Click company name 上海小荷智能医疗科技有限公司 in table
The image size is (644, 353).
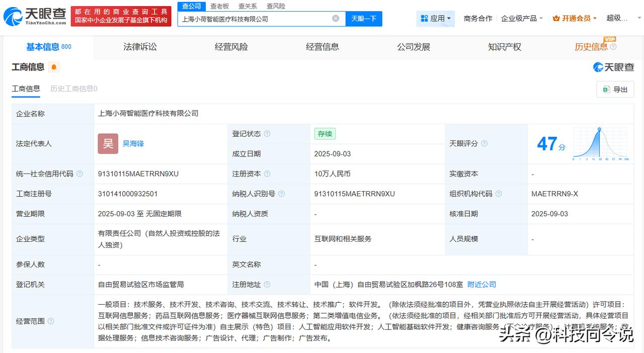click(148, 113)
